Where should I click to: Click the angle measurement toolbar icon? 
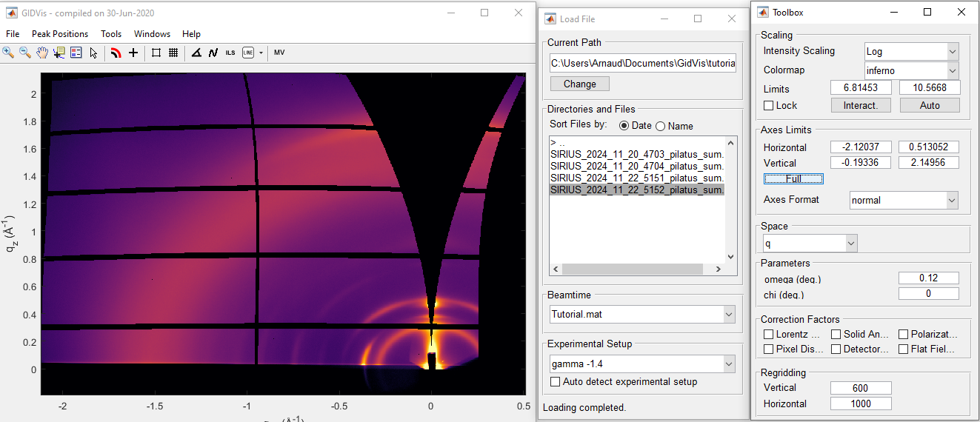196,53
